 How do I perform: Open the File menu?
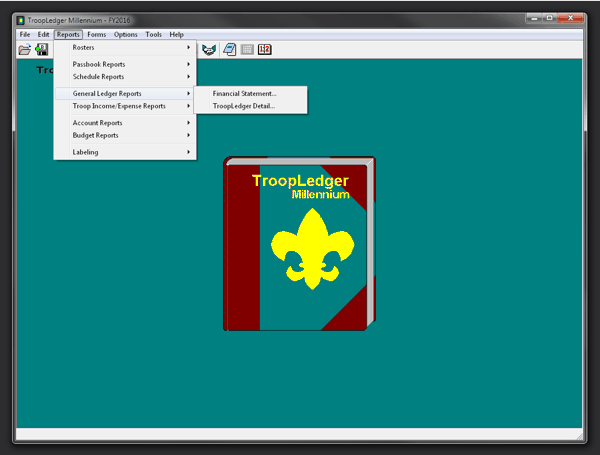(25, 34)
